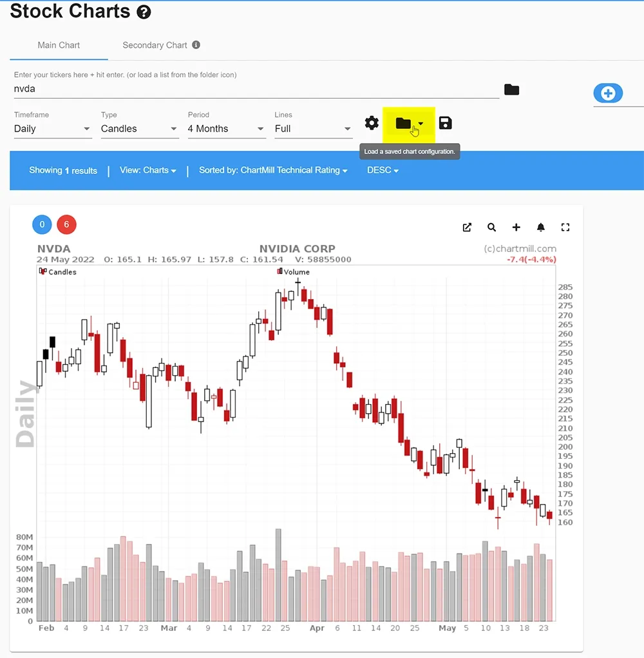Click the magnifier icon above the chart
644x658 pixels.
tap(491, 227)
